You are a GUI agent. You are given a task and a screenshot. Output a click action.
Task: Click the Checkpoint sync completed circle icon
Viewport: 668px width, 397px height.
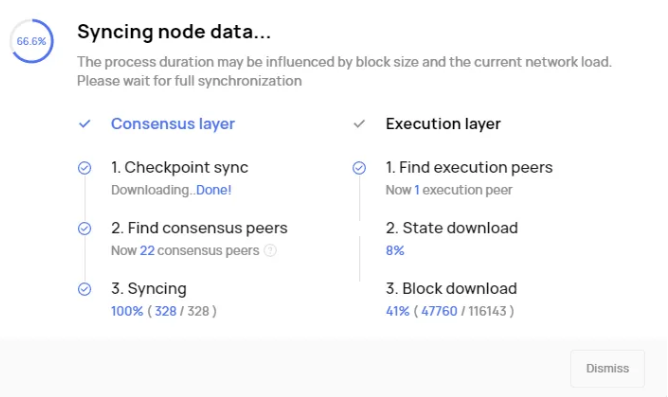click(x=84, y=168)
